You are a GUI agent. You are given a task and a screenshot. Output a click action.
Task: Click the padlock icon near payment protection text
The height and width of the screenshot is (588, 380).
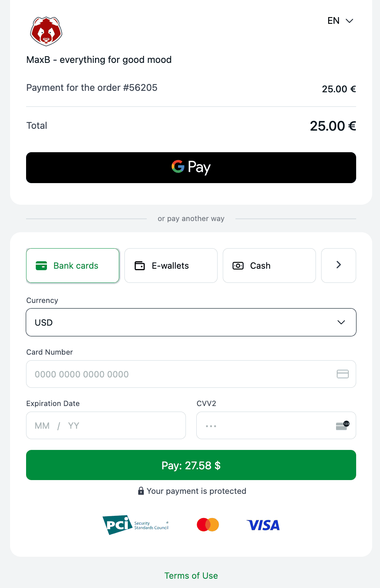pyautogui.click(x=141, y=491)
